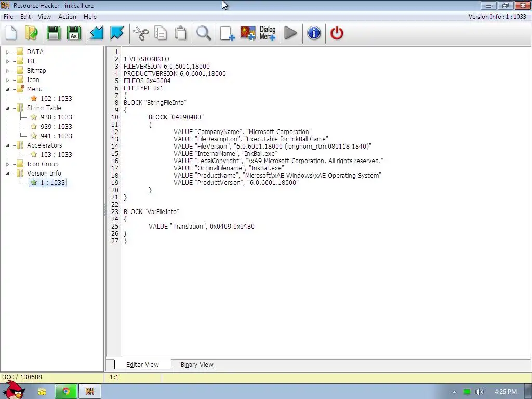Viewport: 532px width, 399px height.
Task: Open the View menu
Action: pyautogui.click(x=44, y=17)
